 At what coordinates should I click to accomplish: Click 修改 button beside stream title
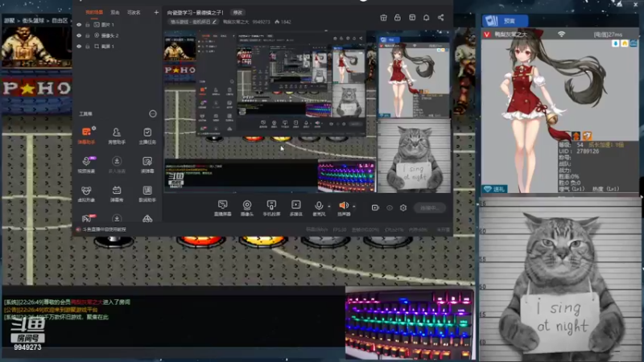[237, 12]
